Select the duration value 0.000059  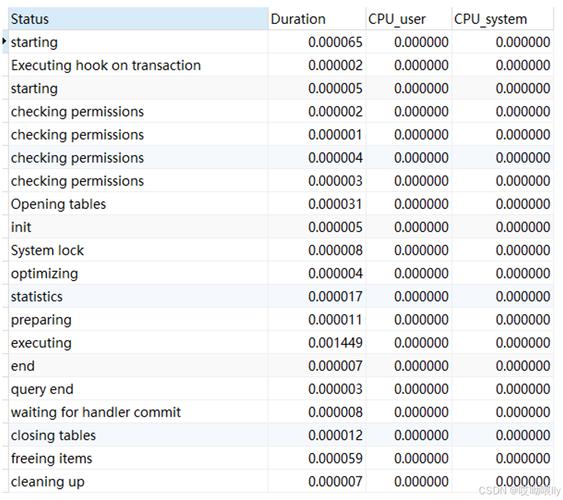[335, 458]
